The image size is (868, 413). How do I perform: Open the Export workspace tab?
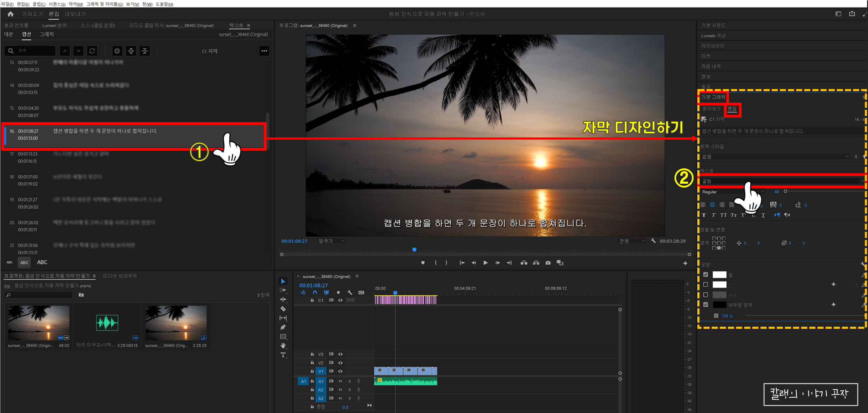point(75,14)
